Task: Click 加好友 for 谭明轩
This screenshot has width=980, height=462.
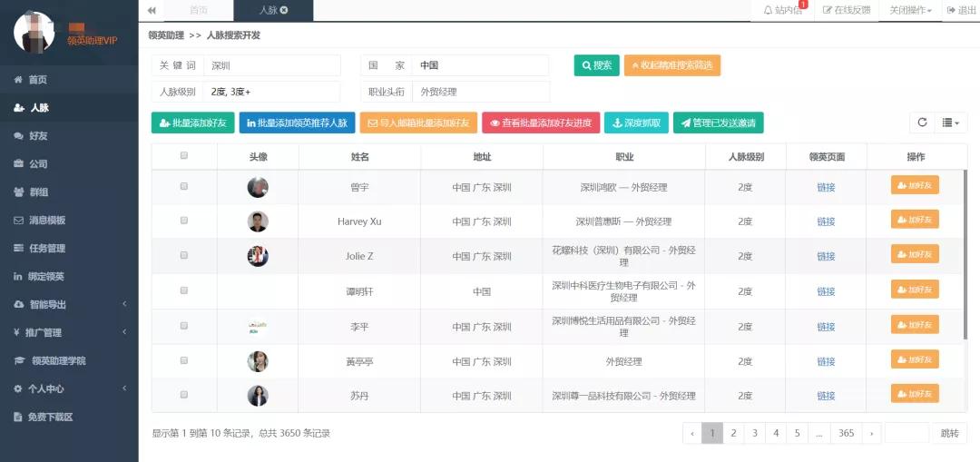Action: point(915,290)
